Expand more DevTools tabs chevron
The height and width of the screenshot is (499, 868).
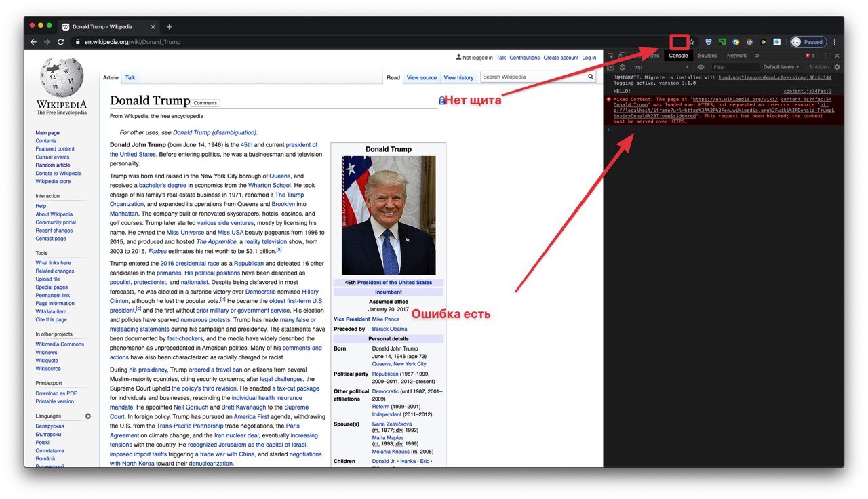tap(757, 56)
